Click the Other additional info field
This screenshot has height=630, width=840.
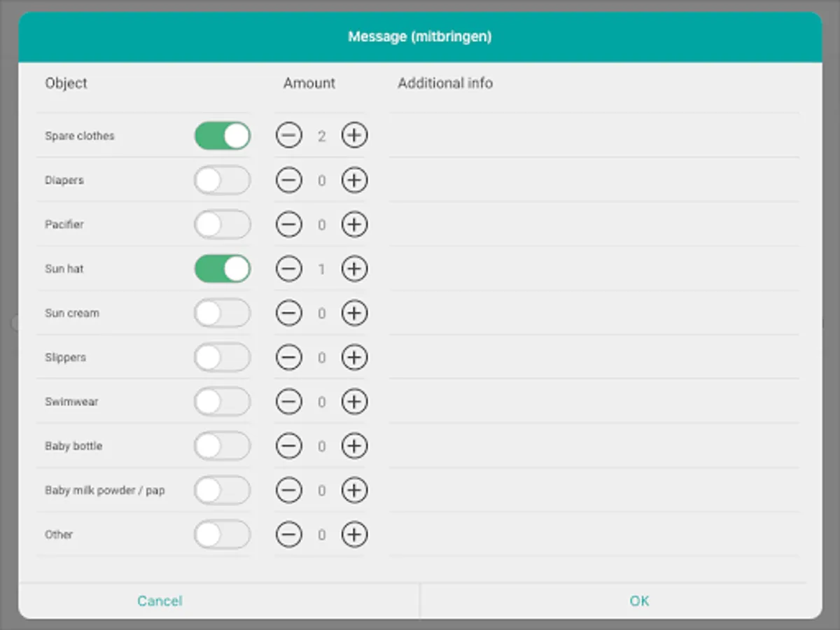tap(594, 535)
